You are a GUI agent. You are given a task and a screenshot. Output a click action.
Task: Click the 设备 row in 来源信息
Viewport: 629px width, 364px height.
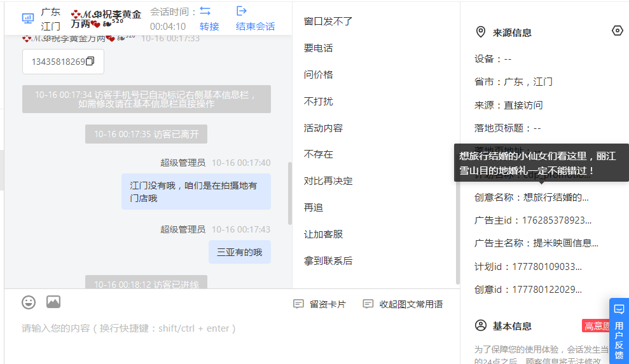(x=493, y=59)
